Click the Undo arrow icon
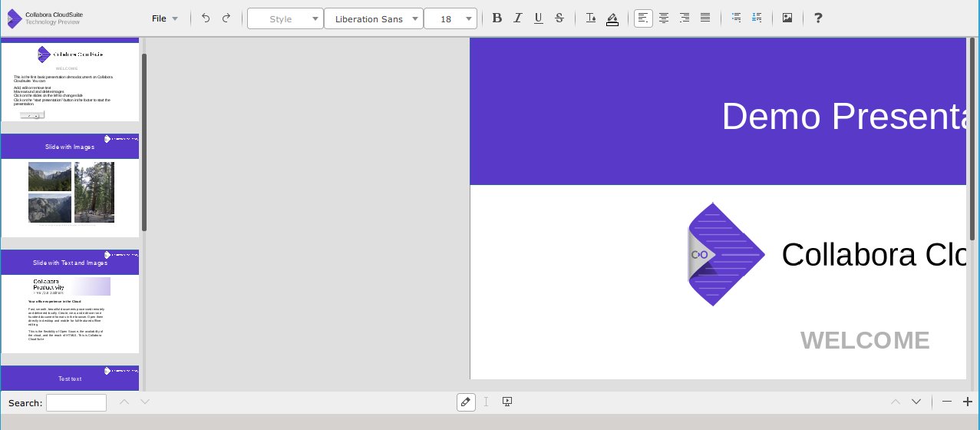Viewport: 980px width, 430px height. [206, 18]
